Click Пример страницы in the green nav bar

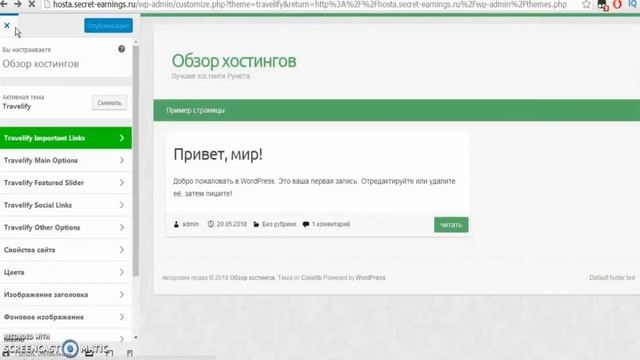(195, 110)
